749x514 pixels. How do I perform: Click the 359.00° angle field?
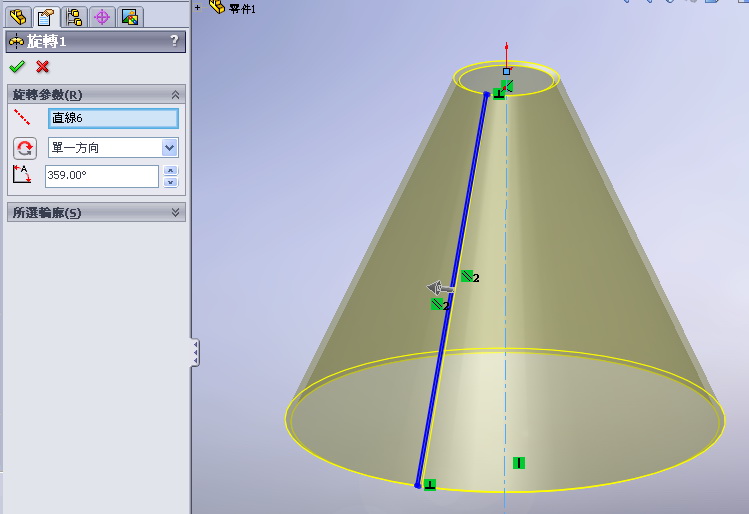[102, 176]
